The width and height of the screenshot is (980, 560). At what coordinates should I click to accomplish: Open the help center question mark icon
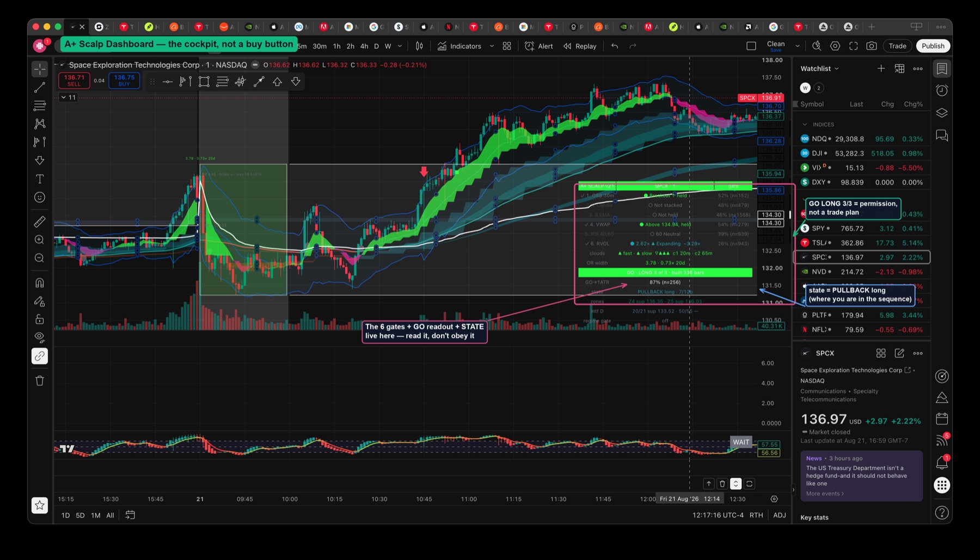(x=942, y=513)
